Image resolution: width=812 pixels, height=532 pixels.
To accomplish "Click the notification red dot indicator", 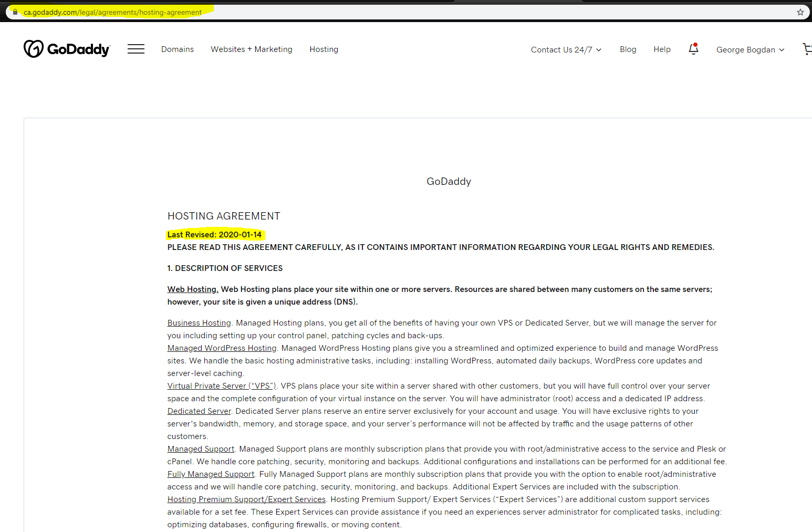I will click(696, 45).
